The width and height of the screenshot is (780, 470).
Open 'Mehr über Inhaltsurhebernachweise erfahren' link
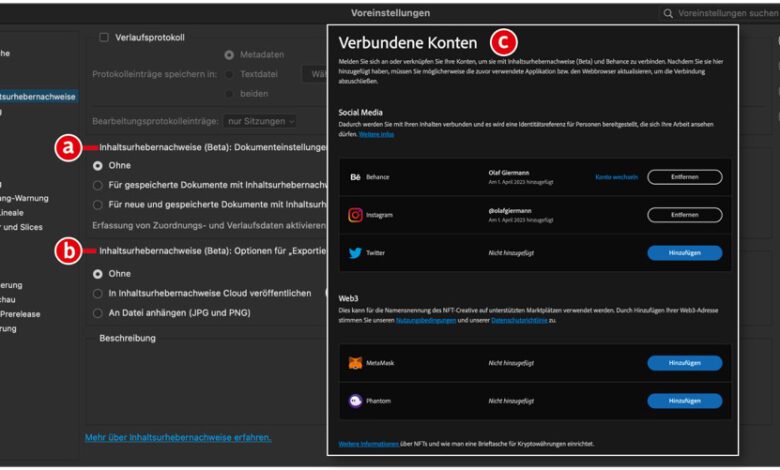tap(178, 438)
